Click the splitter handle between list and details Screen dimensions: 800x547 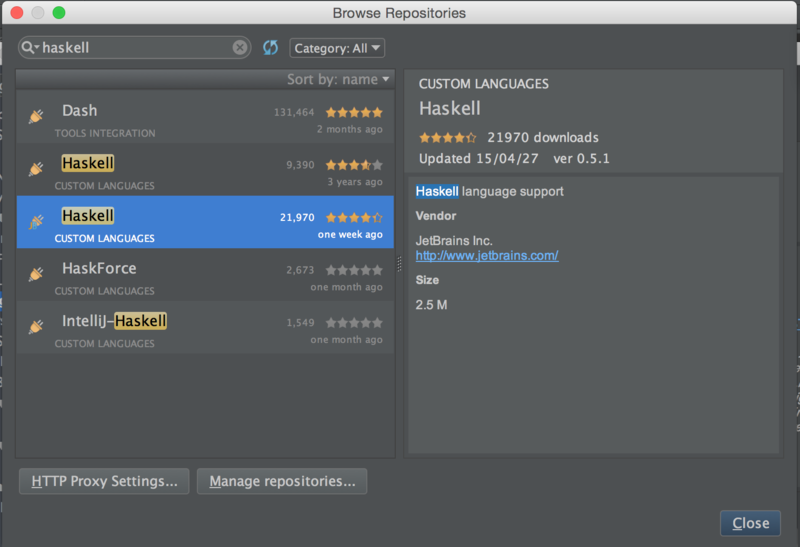[399, 264]
